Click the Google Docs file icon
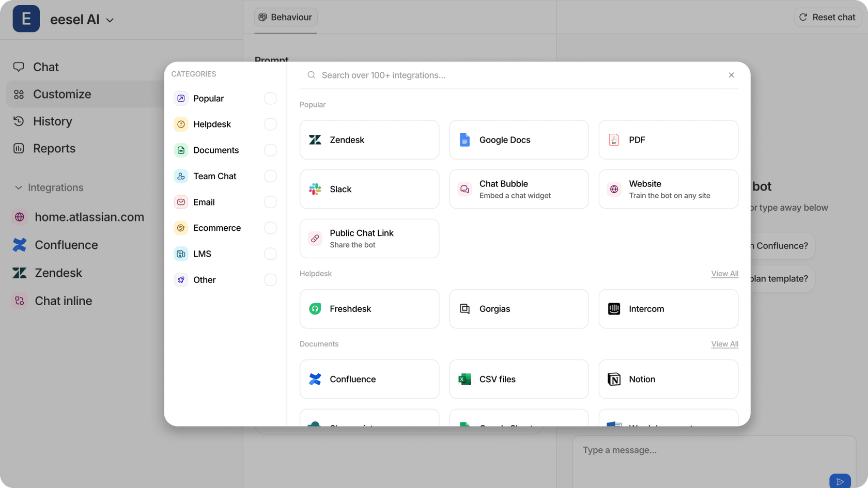The height and width of the screenshot is (488, 868). tap(464, 140)
